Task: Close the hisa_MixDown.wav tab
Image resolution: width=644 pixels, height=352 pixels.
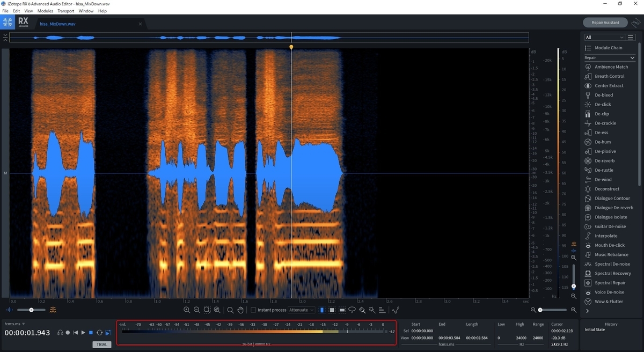Action: [x=141, y=24]
